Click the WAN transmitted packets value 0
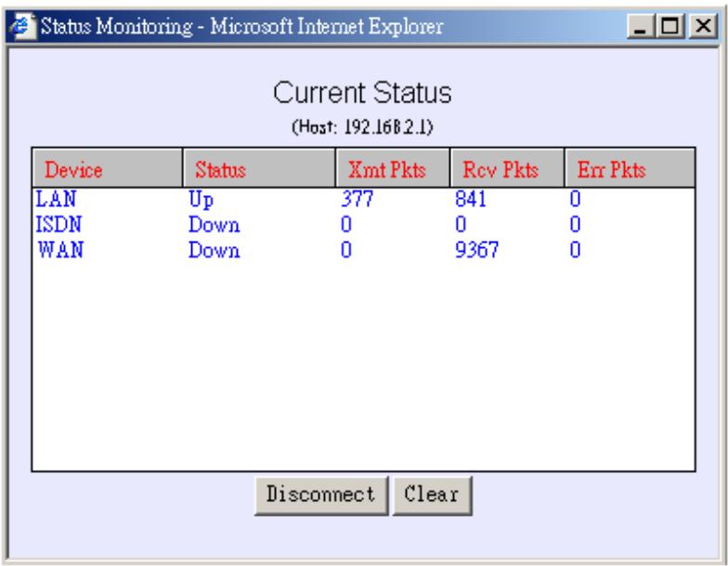This screenshot has width=728, height=566. (x=346, y=250)
